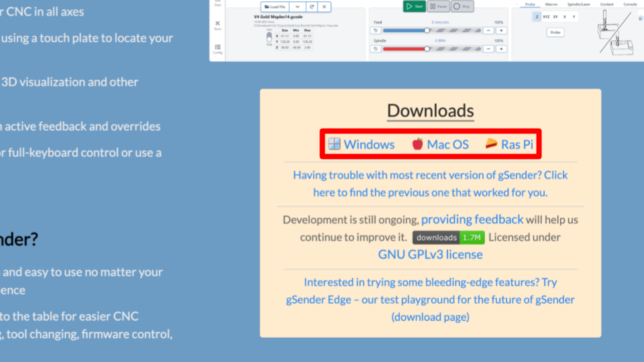This screenshot has width=644, height=362.
Task: Click the Spindle override reset icon
Action: pos(376,49)
